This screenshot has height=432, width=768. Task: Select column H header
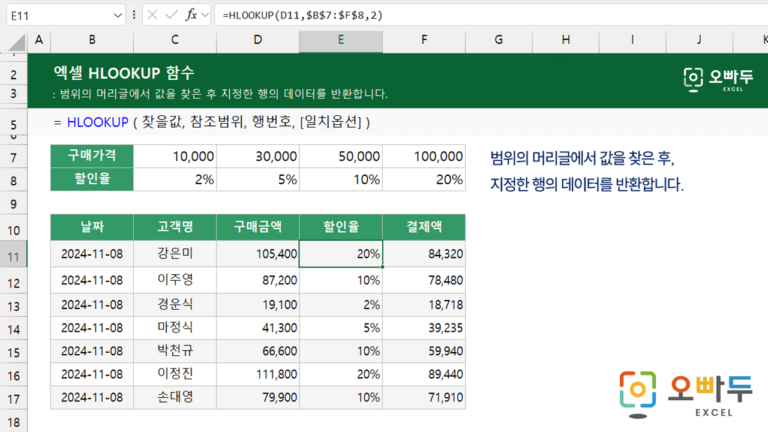pyautogui.click(x=566, y=40)
